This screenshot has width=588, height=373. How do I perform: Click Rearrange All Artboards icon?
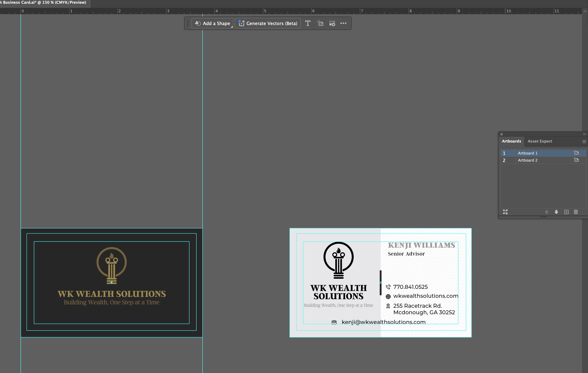[505, 212]
